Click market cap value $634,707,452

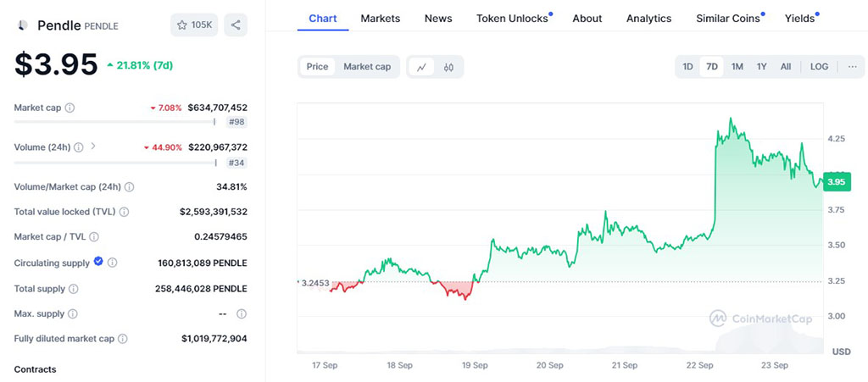click(218, 108)
